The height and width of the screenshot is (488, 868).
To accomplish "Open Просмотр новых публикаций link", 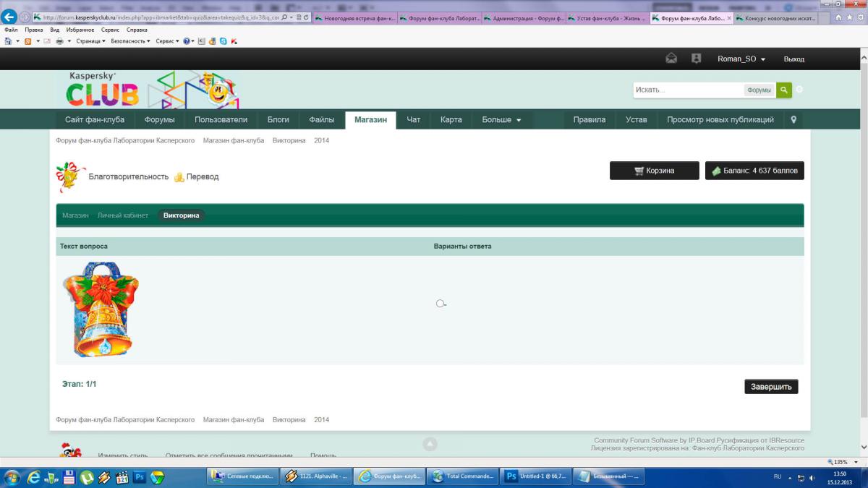I will click(720, 120).
